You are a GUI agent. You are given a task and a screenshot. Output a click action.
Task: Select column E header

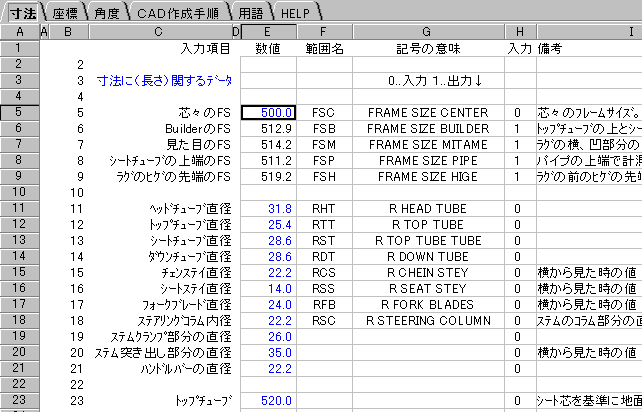pos(268,33)
